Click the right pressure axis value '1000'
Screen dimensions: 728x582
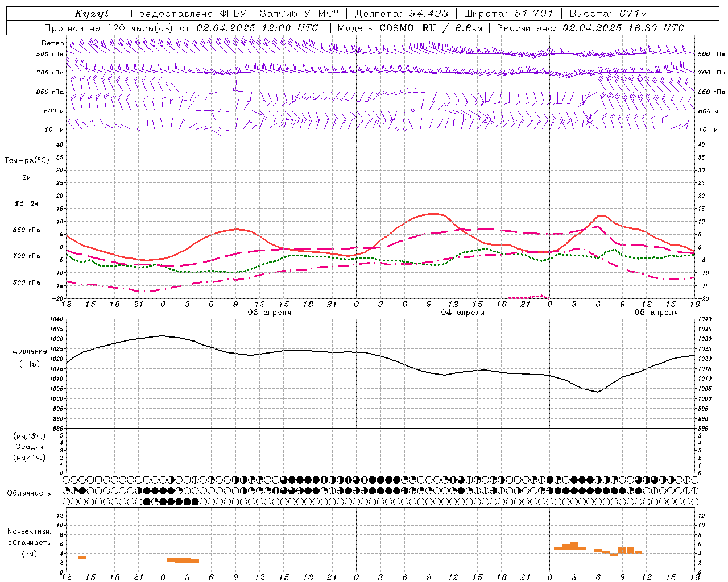pyautogui.click(x=705, y=399)
